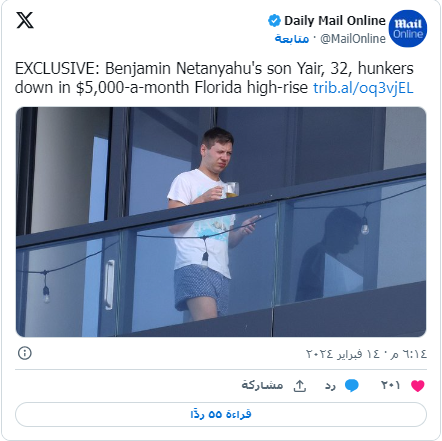Click the قراءة ٥٥ ردًا button
The image size is (442, 441).
click(x=221, y=414)
